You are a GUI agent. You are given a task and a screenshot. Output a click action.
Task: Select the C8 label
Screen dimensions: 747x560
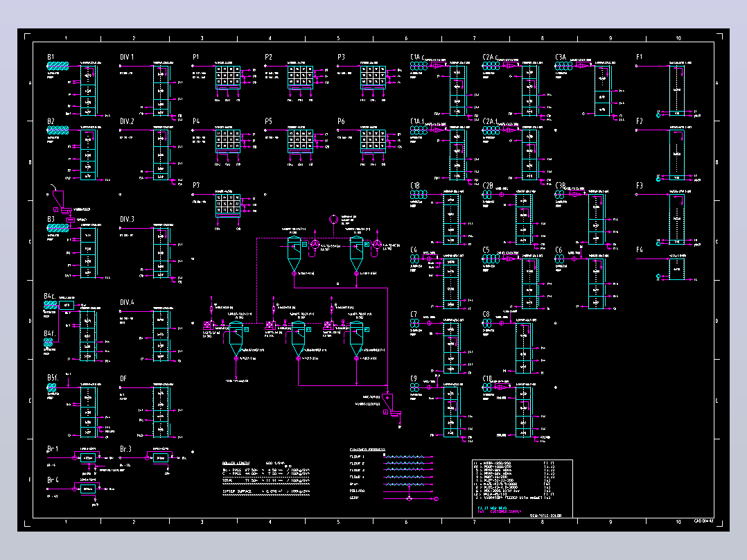486,314
